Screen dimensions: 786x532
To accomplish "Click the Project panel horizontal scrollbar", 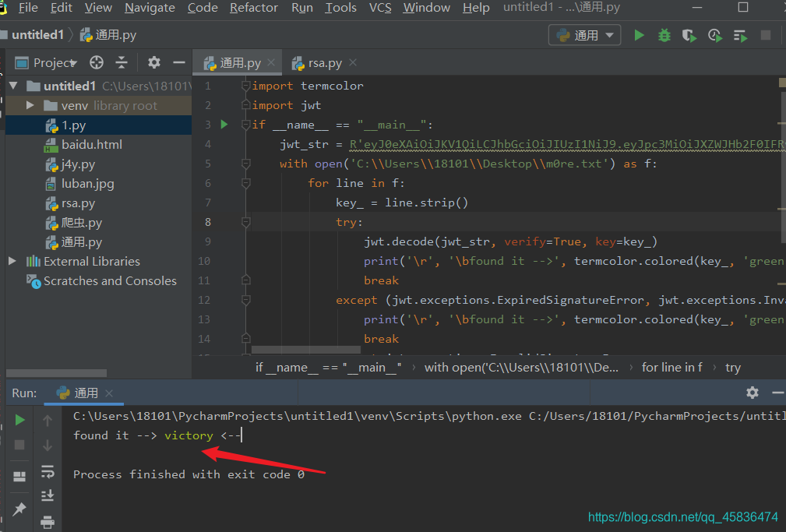I will point(56,373).
